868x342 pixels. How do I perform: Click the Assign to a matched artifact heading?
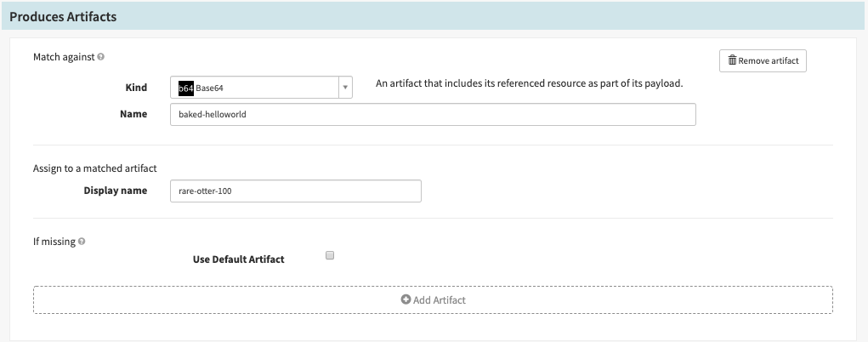tap(94, 168)
